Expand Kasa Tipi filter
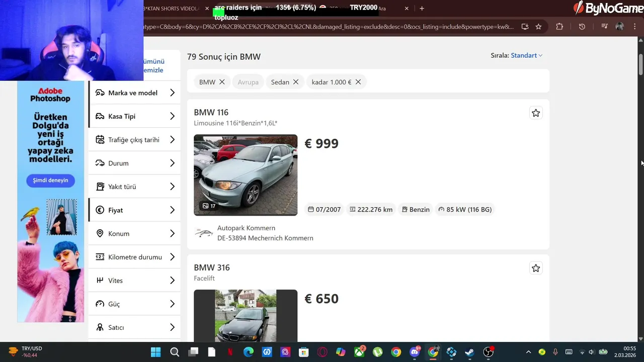 pyautogui.click(x=134, y=116)
